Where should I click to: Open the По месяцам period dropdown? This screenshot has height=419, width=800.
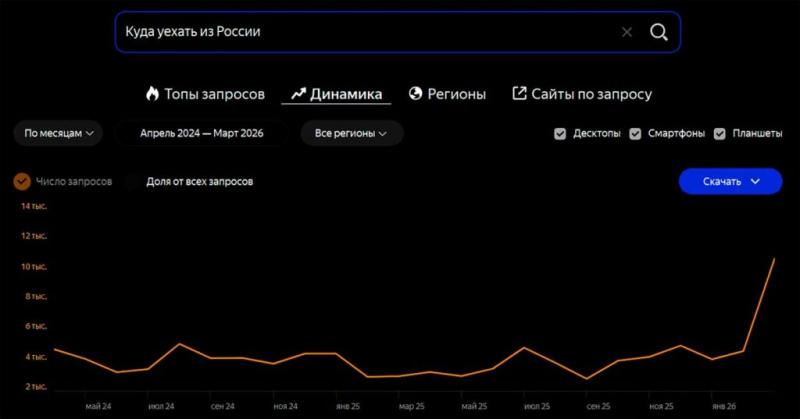pos(58,133)
